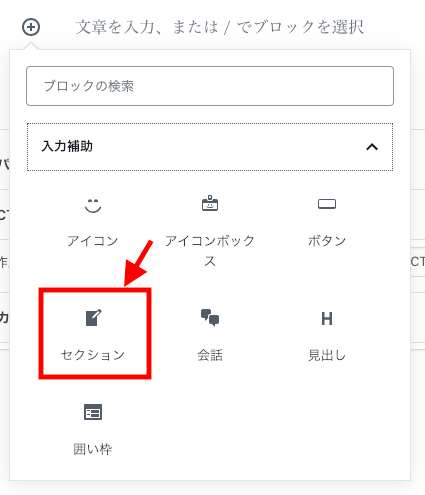This screenshot has height=495, width=425.
Task: Click the 囲い枠 block label
Action: coord(93,449)
